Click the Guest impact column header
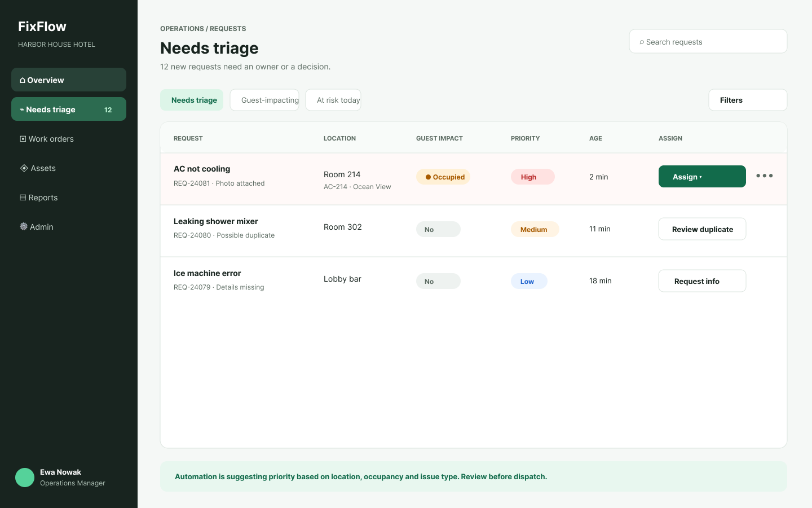The image size is (812, 508). [439, 138]
